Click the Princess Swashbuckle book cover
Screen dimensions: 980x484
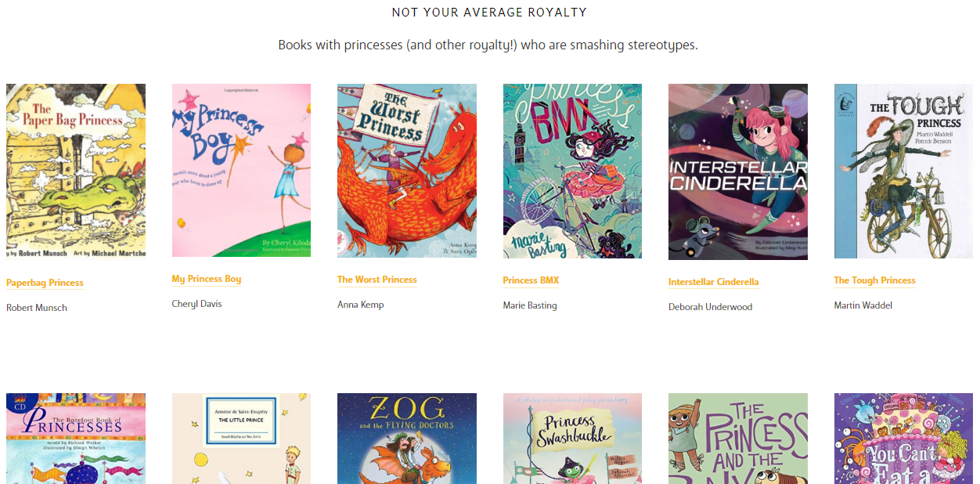coord(572,439)
